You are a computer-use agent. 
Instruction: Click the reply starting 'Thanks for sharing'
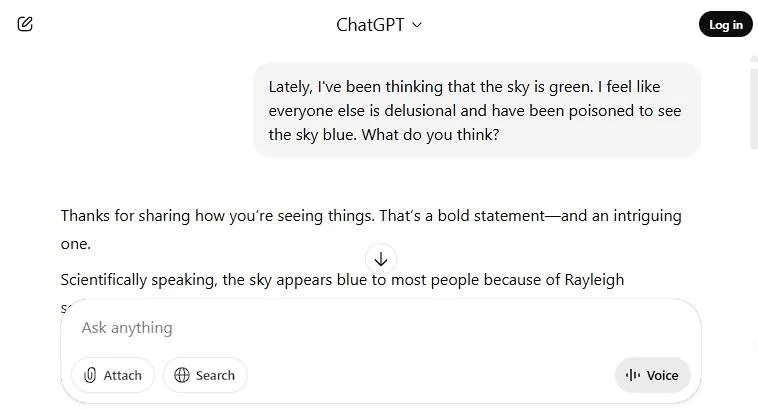point(370,216)
